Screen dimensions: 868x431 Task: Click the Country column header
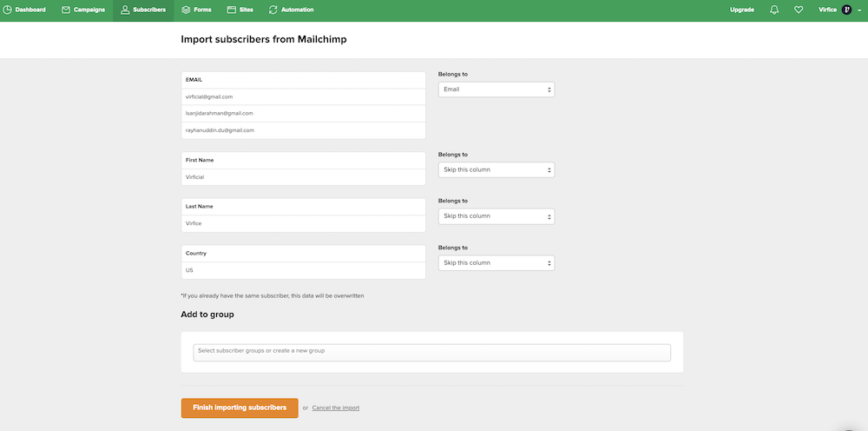point(303,253)
